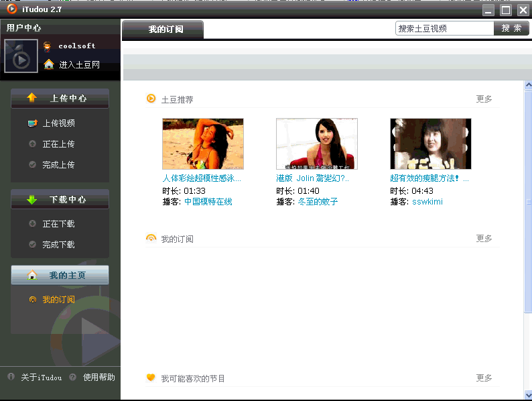Image resolution: width=532 pixels, height=401 pixels.
Task: Switch to the 我的订阅 tab
Action: tap(163, 30)
